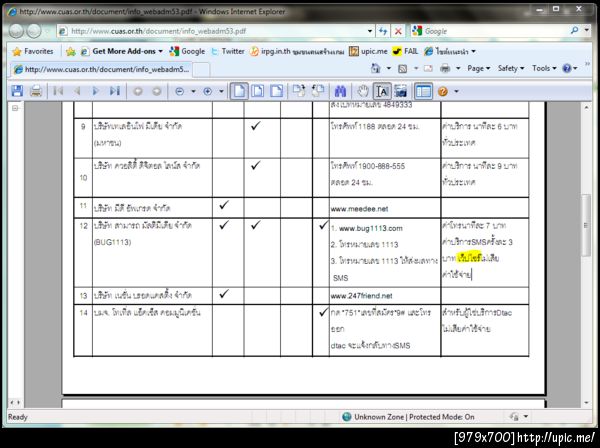
Task: Go to next page in PDF toolbar
Action: [x=96, y=91]
